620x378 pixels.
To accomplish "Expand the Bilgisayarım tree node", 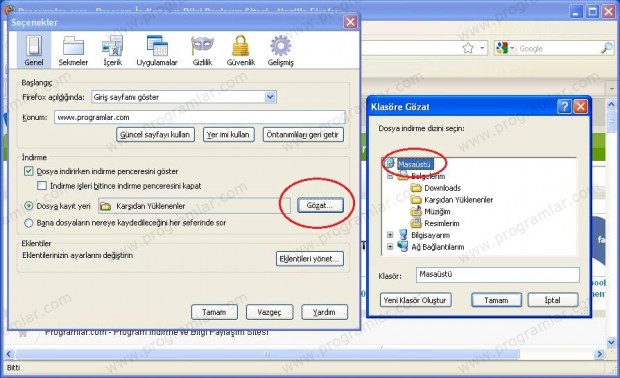I will [x=390, y=235].
